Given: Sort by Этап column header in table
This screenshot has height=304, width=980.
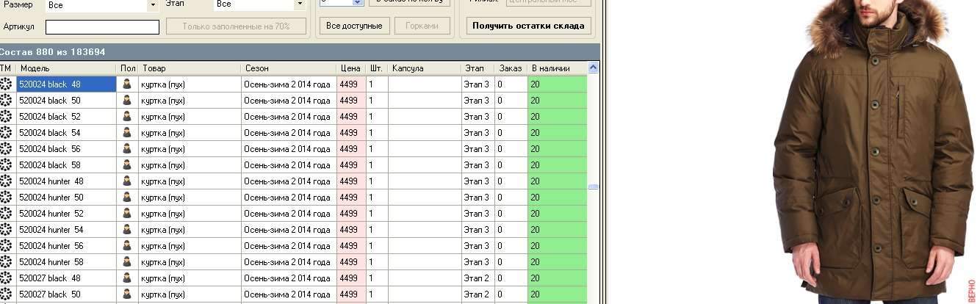Looking at the screenshot, I should point(478,68).
